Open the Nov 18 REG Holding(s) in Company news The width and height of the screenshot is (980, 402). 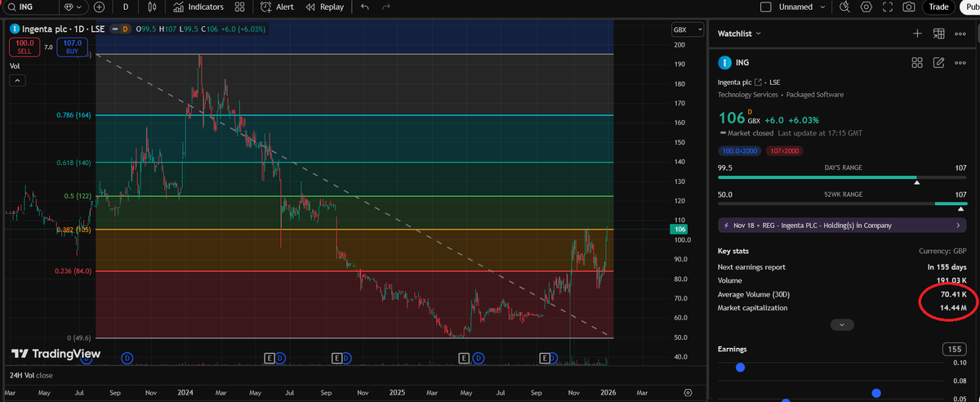[843, 225]
